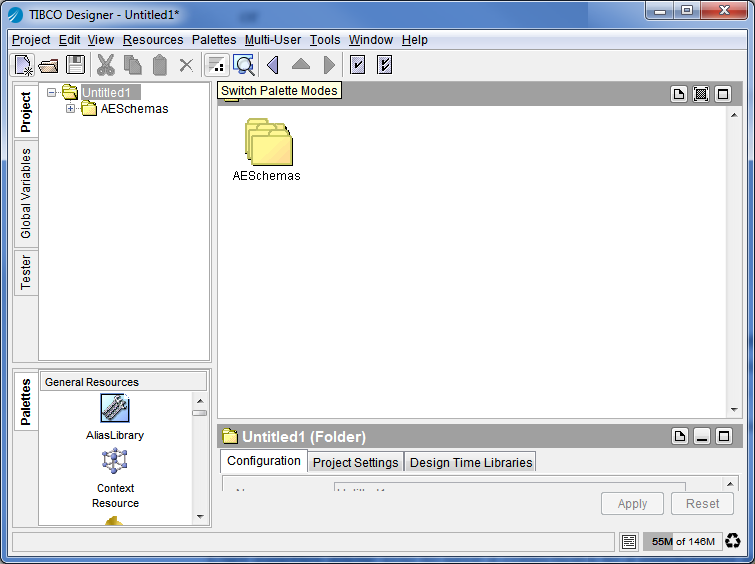Click the status bar console log icon
This screenshot has width=755, height=564.
point(629,541)
